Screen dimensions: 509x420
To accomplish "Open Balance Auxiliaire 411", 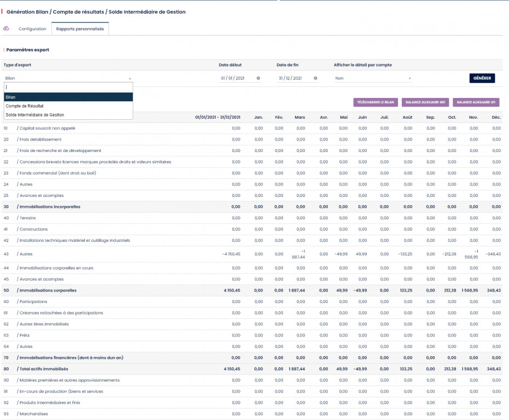I will coord(476,102).
